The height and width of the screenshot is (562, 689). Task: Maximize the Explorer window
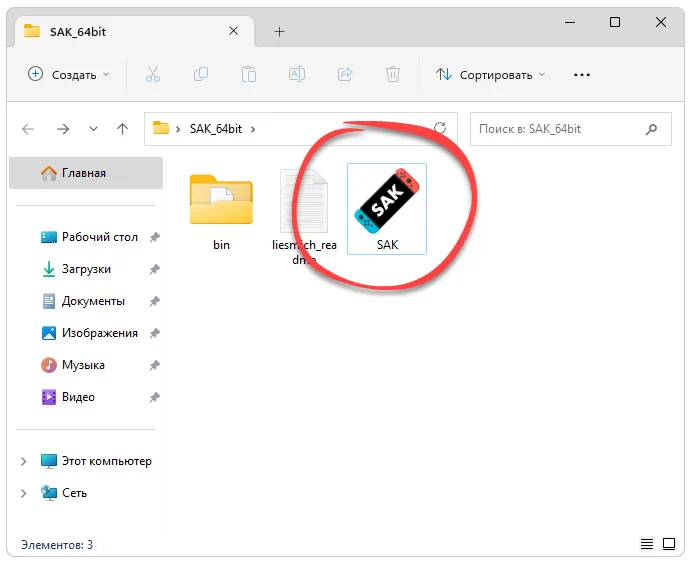pos(615,22)
